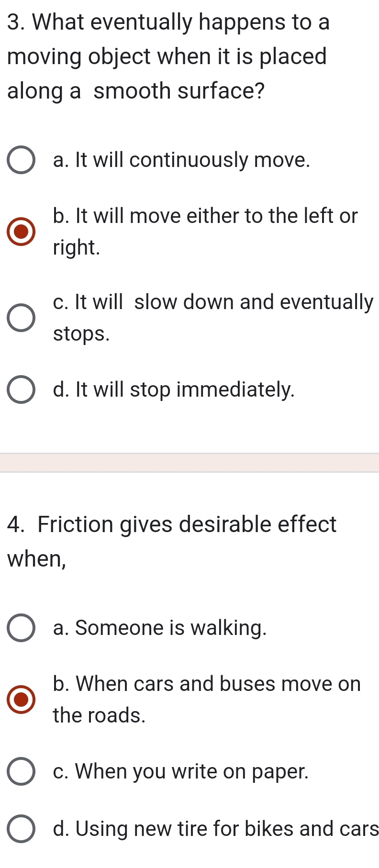Click the pink divider band between questions
This screenshot has height=868, width=379.
[x=189, y=463]
